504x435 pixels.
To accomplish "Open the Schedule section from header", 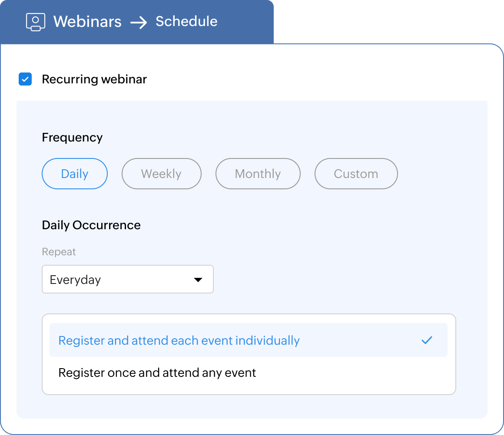I will coord(186,21).
